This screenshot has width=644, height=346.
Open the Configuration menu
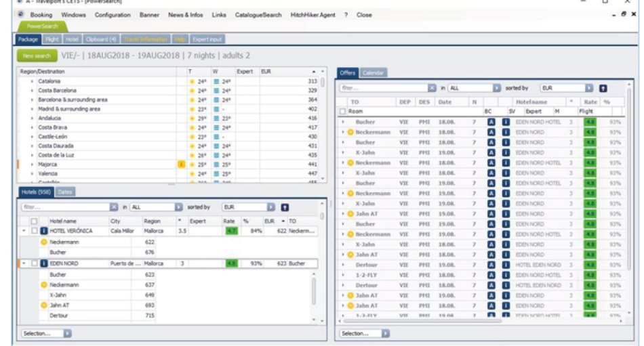coord(113,15)
